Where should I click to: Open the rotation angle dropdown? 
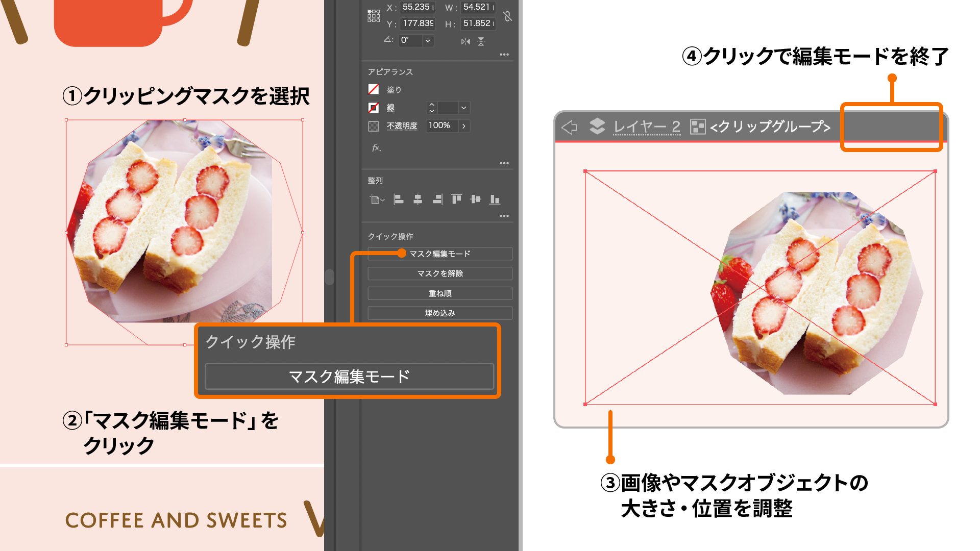428,40
